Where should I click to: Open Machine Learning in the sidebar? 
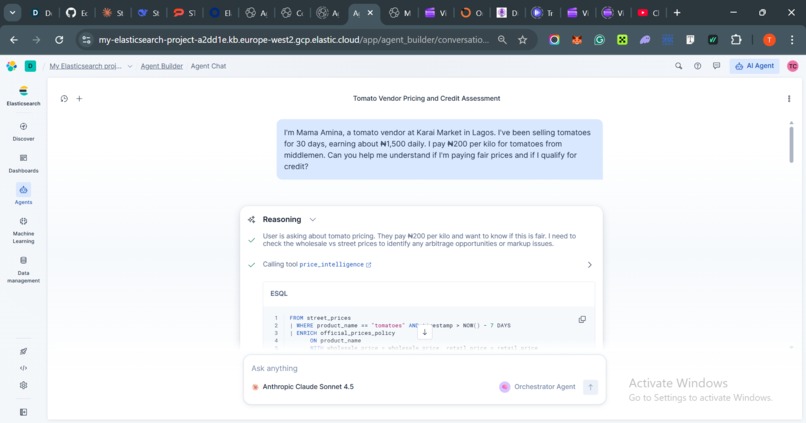(23, 230)
